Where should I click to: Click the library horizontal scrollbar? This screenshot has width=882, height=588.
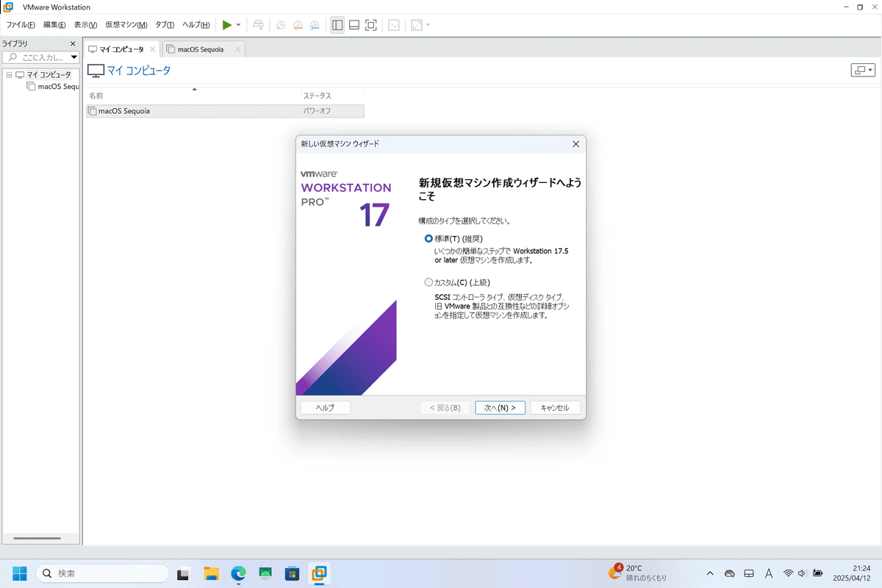coord(37,538)
